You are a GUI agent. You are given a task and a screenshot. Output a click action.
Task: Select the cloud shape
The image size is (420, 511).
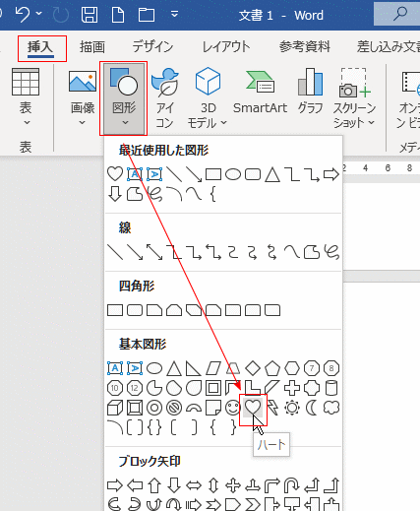(331, 408)
